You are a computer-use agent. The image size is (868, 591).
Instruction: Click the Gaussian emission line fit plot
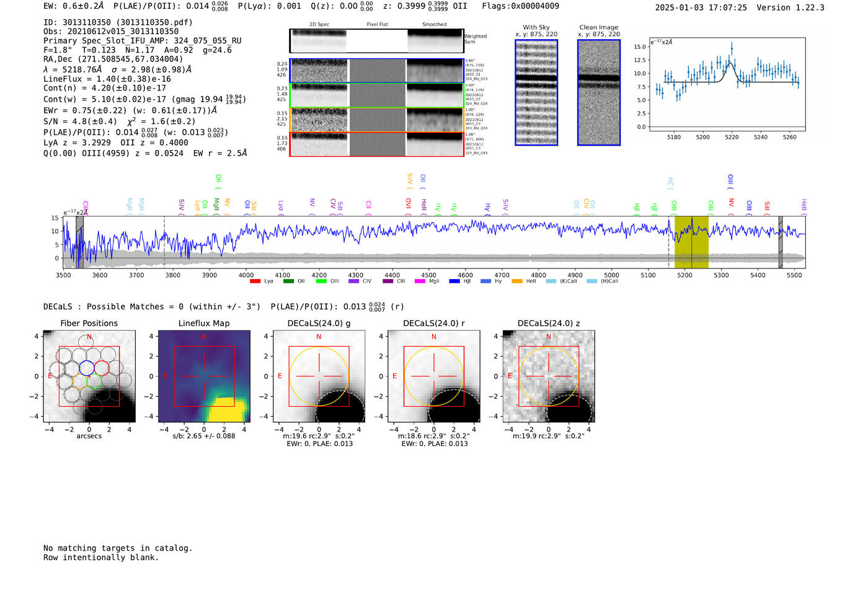pos(727,84)
